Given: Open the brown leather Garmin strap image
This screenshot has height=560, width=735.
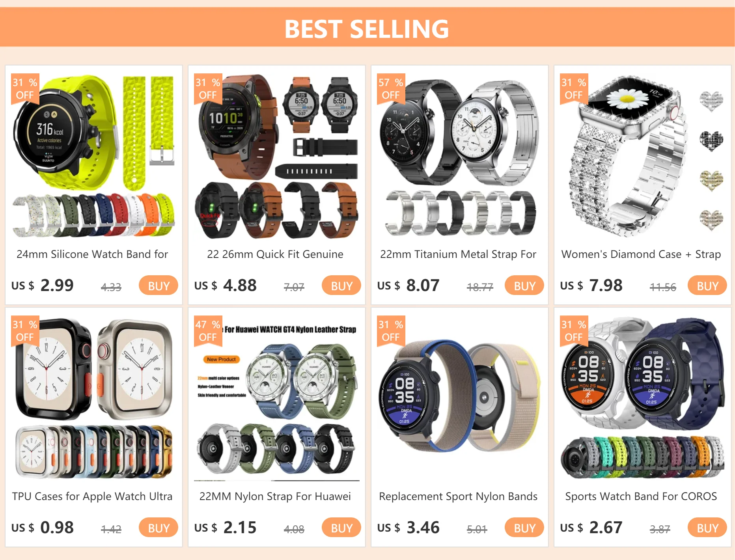Looking at the screenshot, I should [277, 156].
